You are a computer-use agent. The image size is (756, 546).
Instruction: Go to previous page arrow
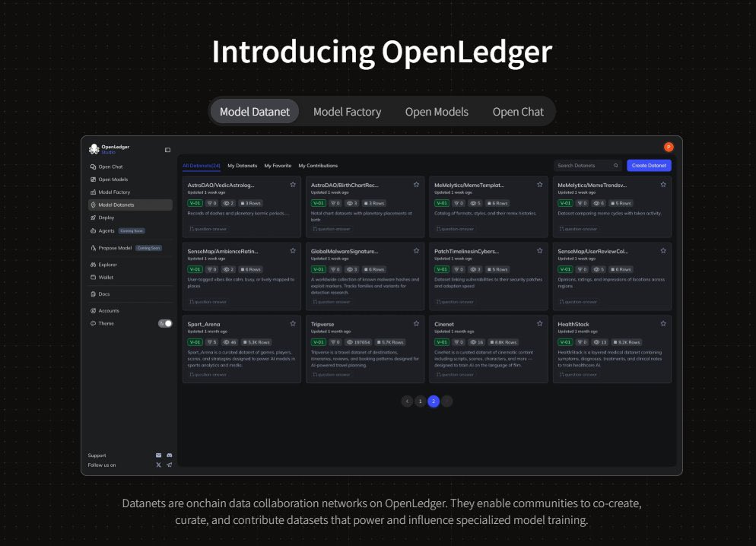(x=407, y=401)
